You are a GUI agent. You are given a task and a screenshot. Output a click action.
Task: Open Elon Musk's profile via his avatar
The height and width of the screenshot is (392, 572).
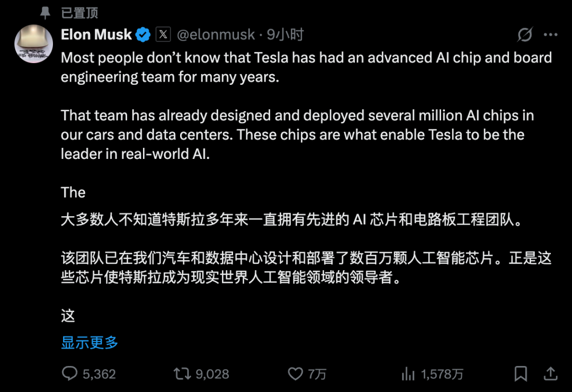33,43
